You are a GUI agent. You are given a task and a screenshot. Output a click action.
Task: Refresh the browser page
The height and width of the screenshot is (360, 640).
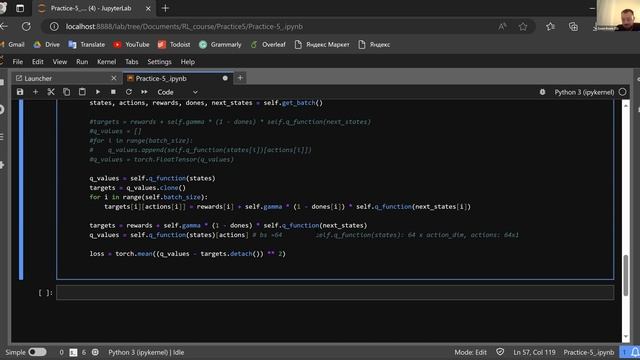(x=27, y=27)
